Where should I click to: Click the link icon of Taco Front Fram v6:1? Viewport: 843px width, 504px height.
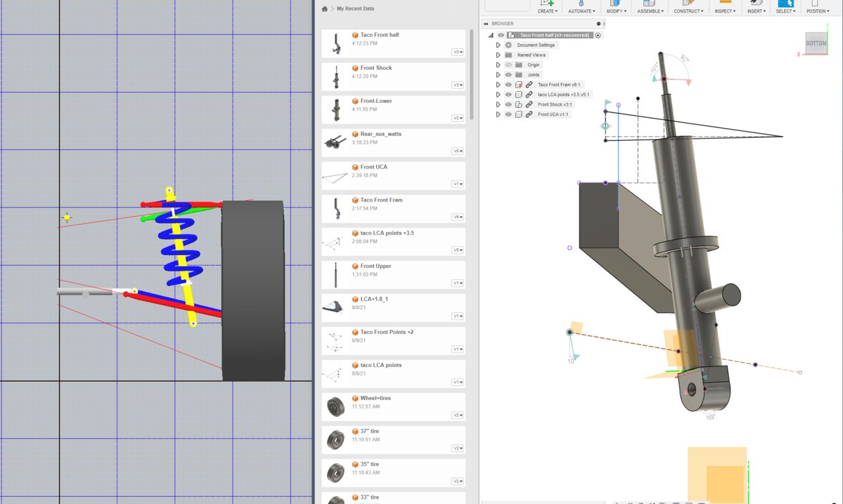pos(529,84)
